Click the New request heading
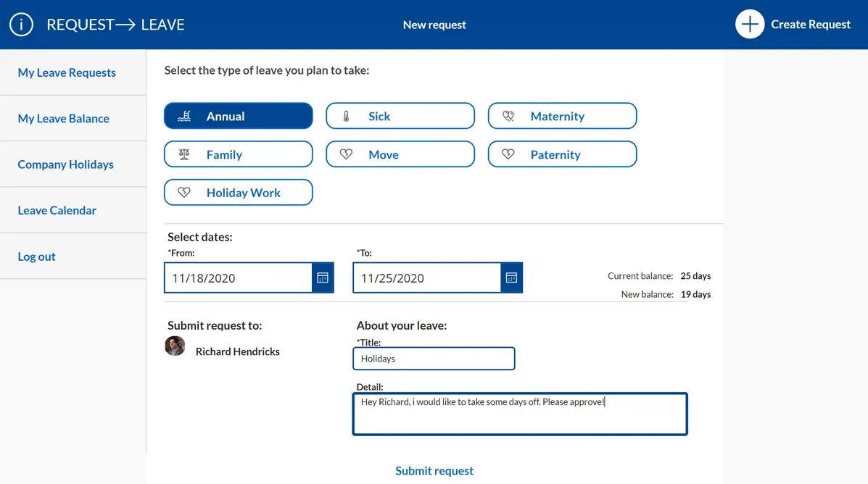This screenshot has width=868, height=484. tap(434, 25)
